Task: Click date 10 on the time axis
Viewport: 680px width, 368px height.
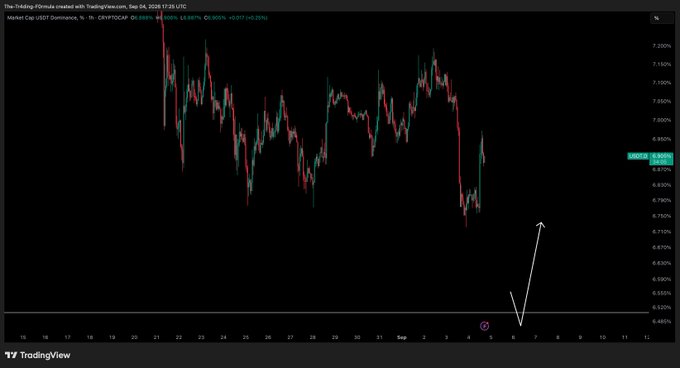Action: 602,337
